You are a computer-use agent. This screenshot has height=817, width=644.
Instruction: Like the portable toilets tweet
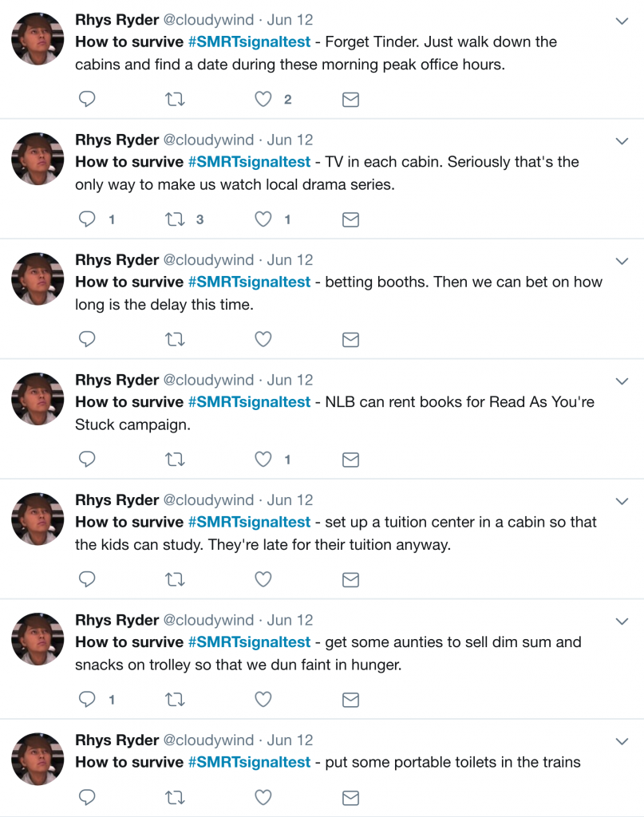coord(263,797)
